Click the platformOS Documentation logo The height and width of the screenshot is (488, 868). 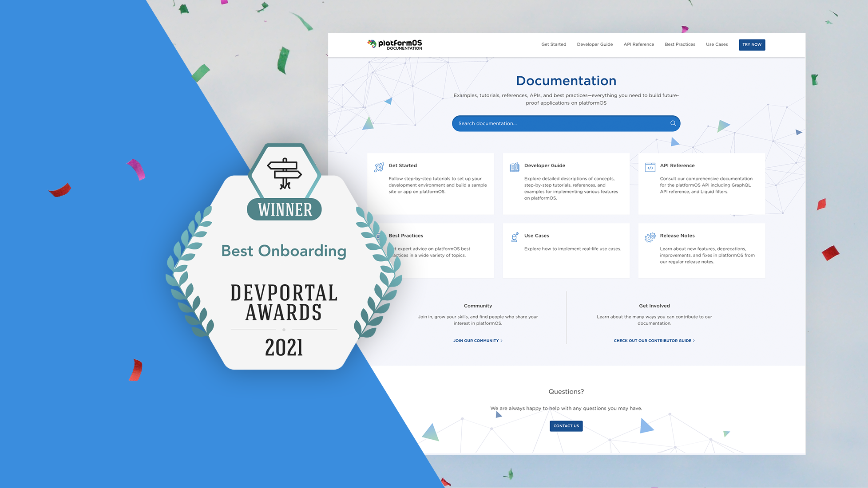pyautogui.click(x=394, y=44)
